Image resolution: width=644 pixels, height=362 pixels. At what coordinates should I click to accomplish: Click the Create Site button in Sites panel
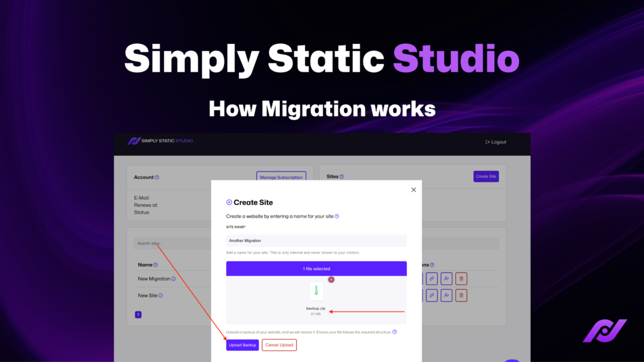(x=486, y=176)
